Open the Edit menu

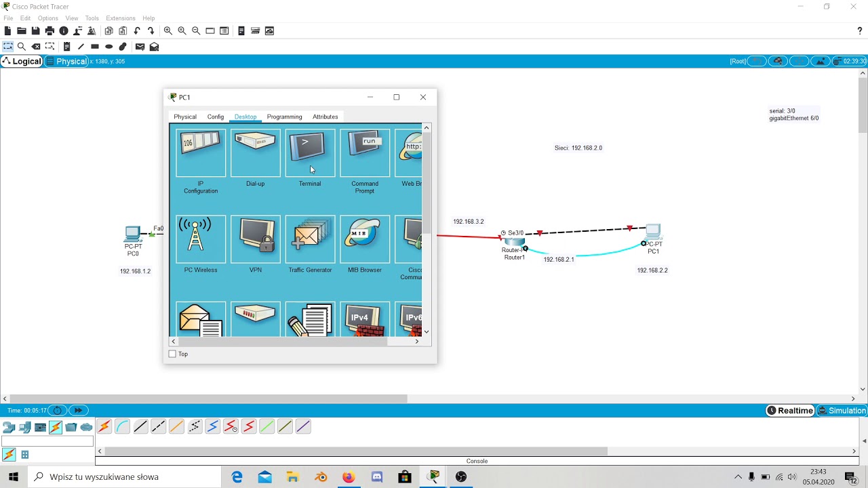pyautogui.click(x=25, y=18)
